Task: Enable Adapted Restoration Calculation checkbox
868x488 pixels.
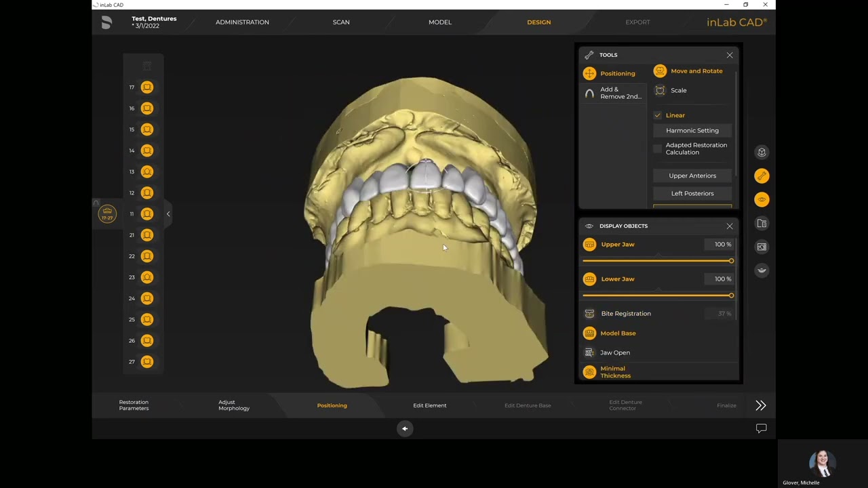Action: tap(657, 148)
